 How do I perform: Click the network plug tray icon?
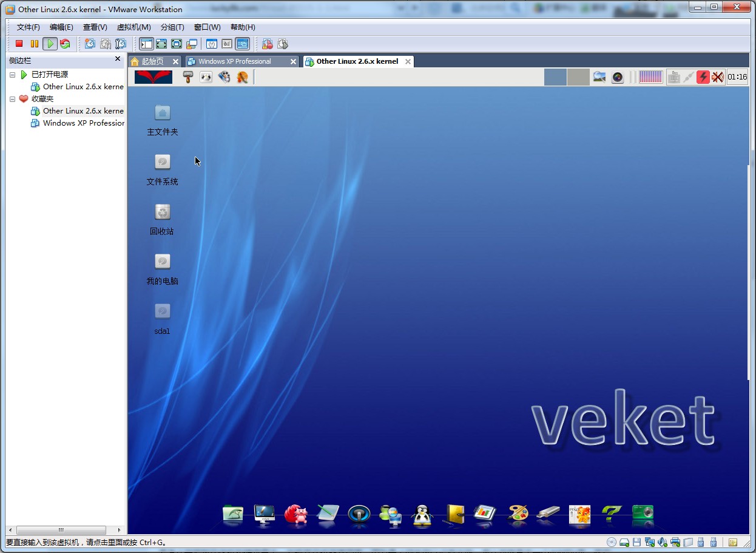pos(688,77)
